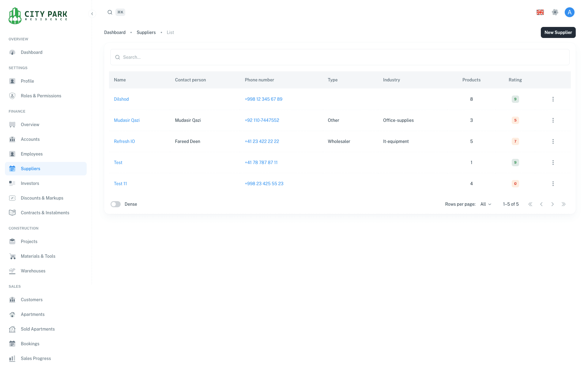
Task: Click the Warehouses sidebar icon
Action: 12,271
